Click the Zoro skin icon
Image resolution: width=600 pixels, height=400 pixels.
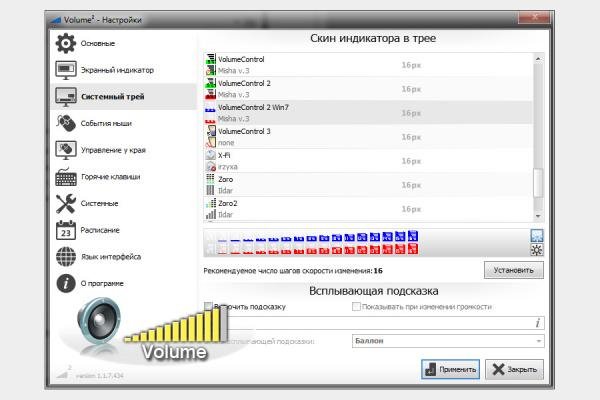click(210, 184)
